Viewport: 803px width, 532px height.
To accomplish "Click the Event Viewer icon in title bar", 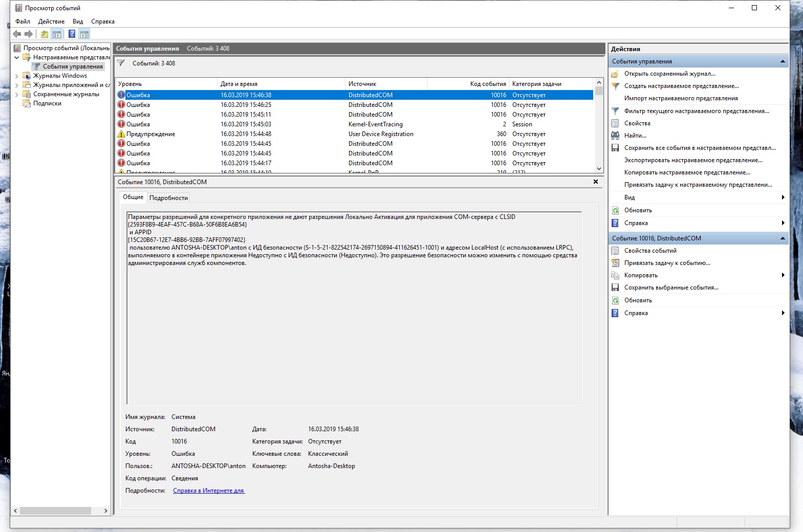I will [18, 8].
